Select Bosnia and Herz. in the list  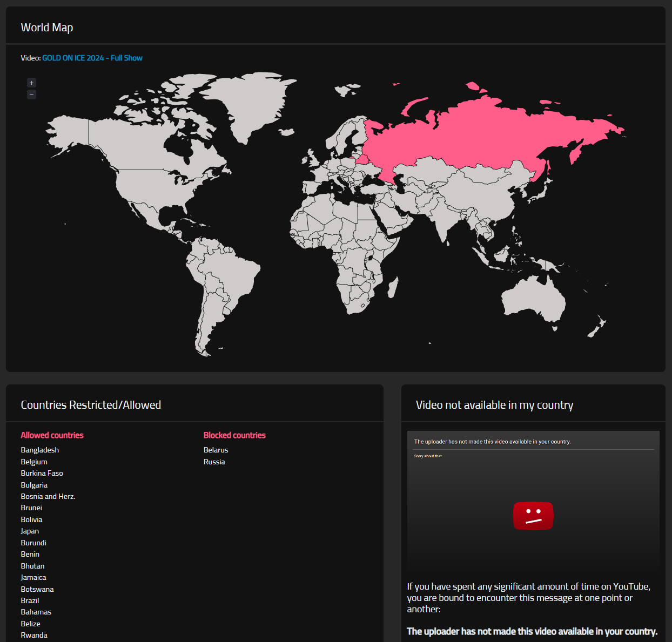point(48,496)
